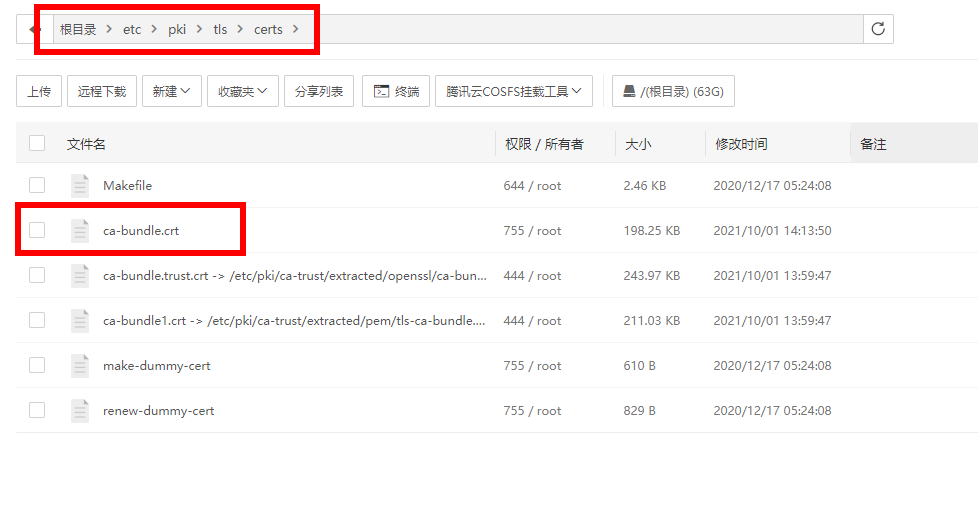Check the renew-dummy-cert row checkbox

[x=37, y=410]
